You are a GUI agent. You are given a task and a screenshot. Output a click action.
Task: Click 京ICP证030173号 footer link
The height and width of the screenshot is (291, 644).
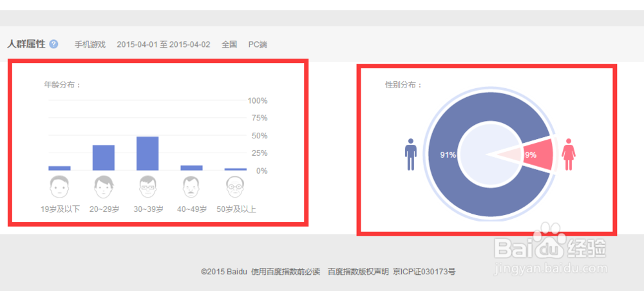tap(424, 271)
